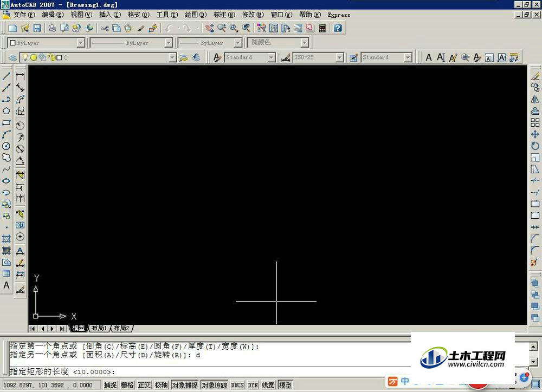
Task: Select the Erase tool in Modify toolbar
Action: (535, 76)
